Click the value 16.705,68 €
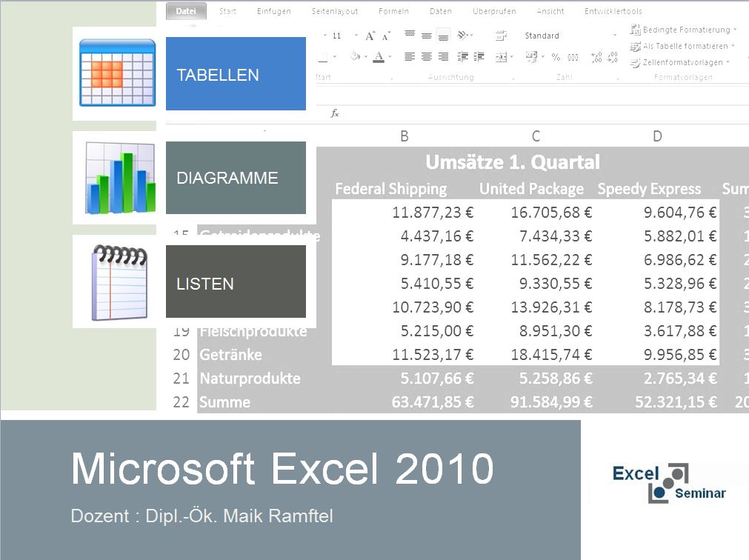749x560 pixels. point(551,212)
